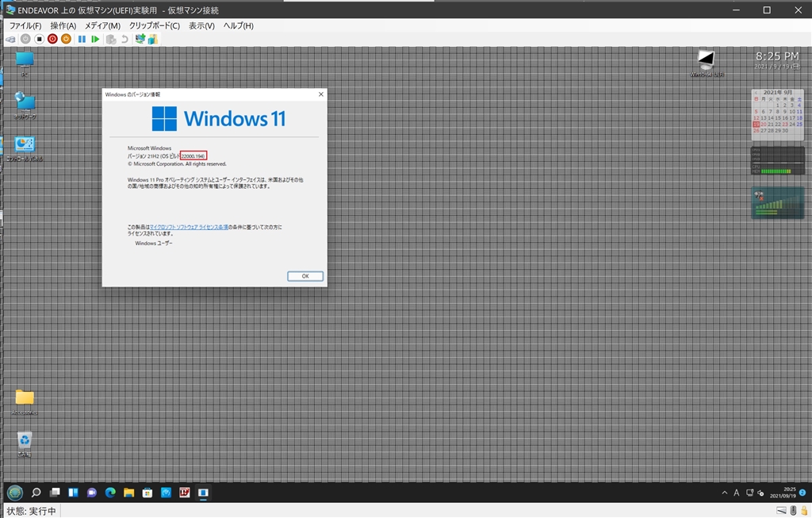Shut down the VM using the red power icon
Screen dimensions: 812x518
52,39
